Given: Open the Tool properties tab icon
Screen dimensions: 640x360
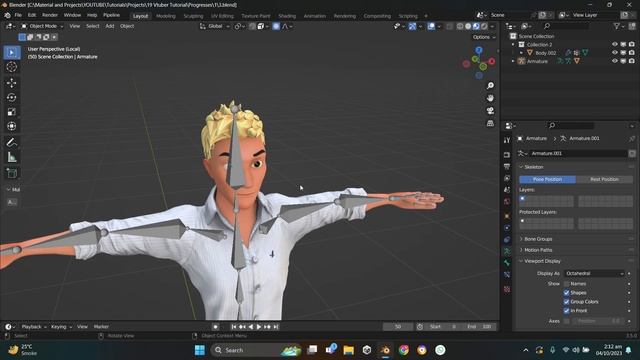Looking at the screenshot, I should [x=507, y=140].
